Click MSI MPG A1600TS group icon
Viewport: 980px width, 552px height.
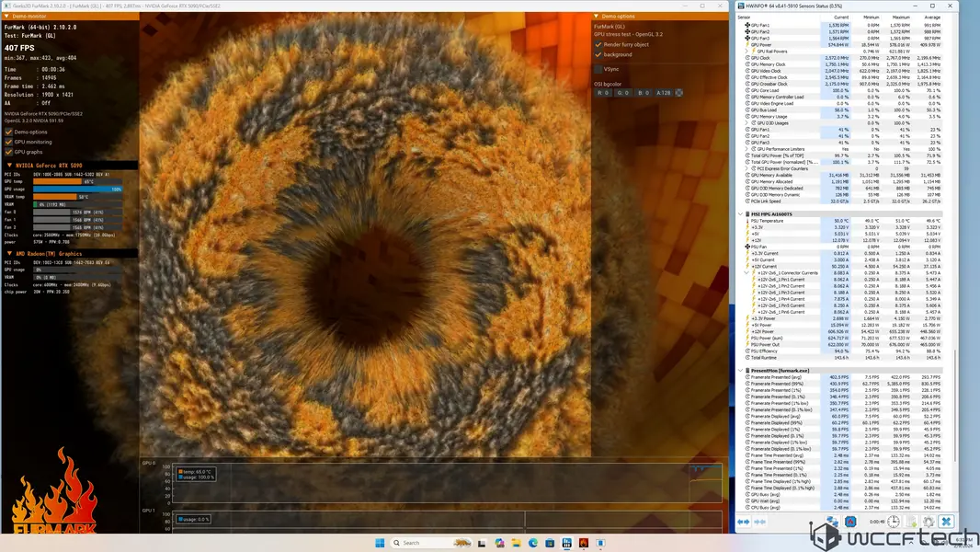click(747, 213)
